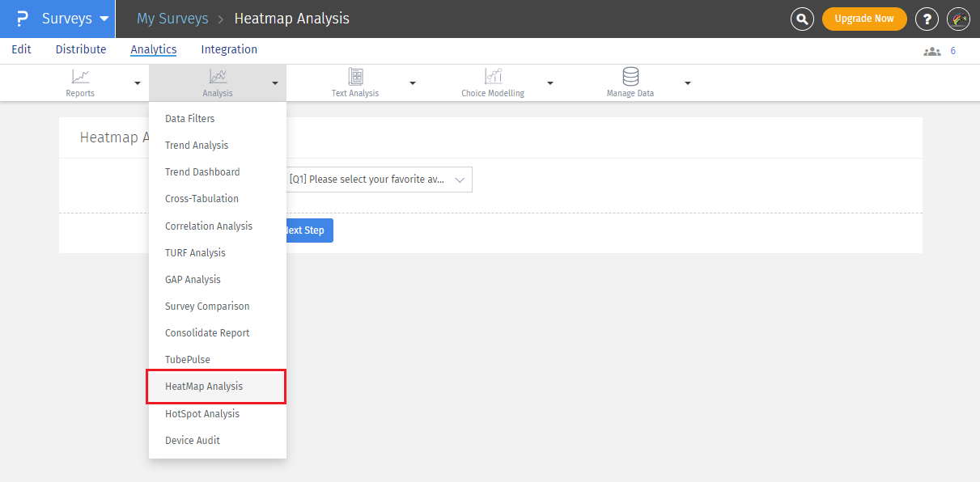Viewport: 980px width, 482px height.
Task: Go to My Surveys breadcrumb link
Action: coord(172,19)
